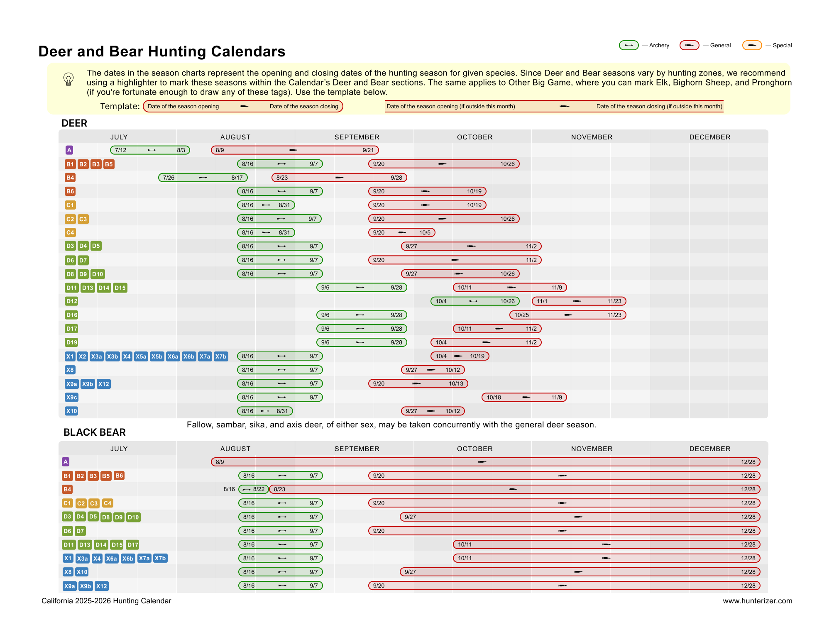
Task: Click the General legend bullet icon
Action: tap(689, 45)
